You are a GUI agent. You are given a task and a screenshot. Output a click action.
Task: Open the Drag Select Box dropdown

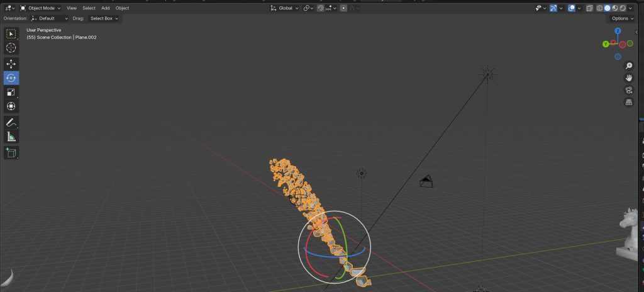pos(104,18)
